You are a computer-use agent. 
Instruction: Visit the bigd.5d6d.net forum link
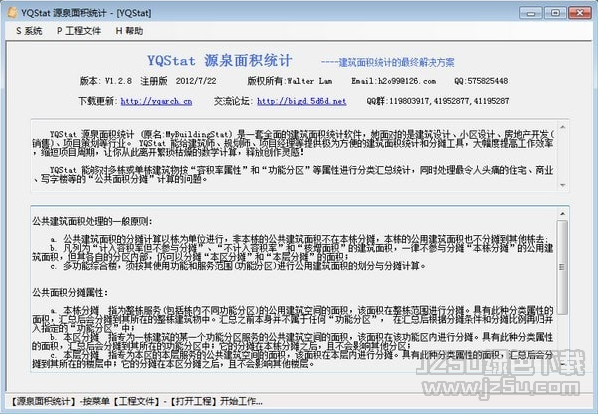(302, 101)
